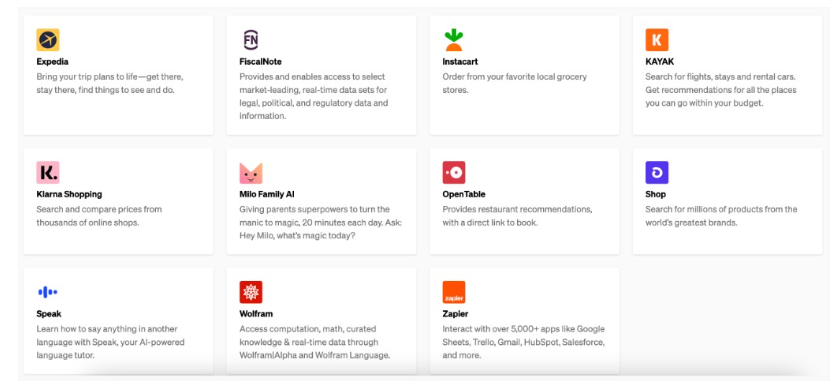Viewport: 836px width, 381px height.
Task: Click the pink Klarna K. icon
Action: click(48, 173)
